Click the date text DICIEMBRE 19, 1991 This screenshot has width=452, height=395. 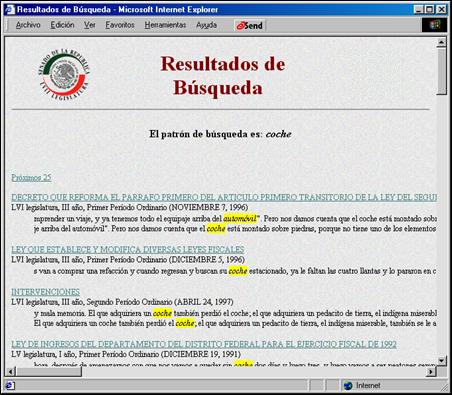[x=200, y=354]
